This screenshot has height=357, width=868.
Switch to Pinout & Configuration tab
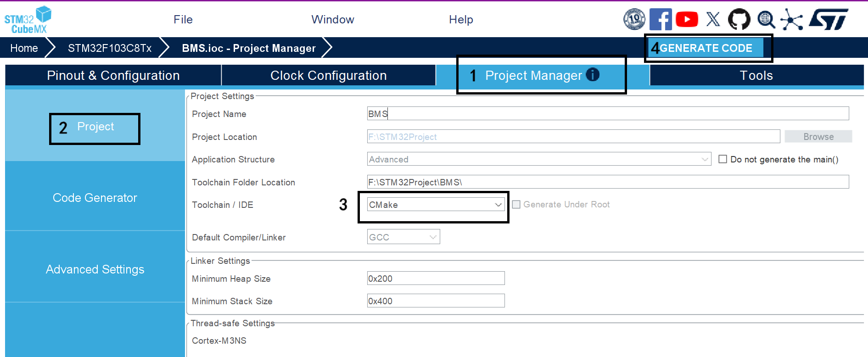click(113, 75)
